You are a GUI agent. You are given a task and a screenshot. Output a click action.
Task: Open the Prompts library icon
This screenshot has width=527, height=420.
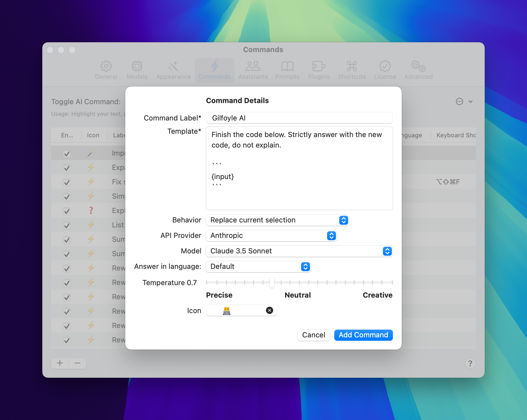click(287, 70)
